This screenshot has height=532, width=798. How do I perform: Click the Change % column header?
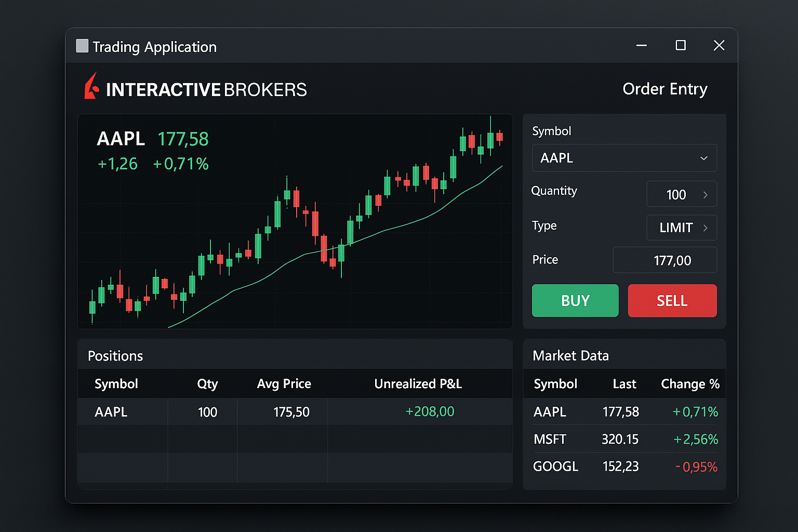point(689,384)
